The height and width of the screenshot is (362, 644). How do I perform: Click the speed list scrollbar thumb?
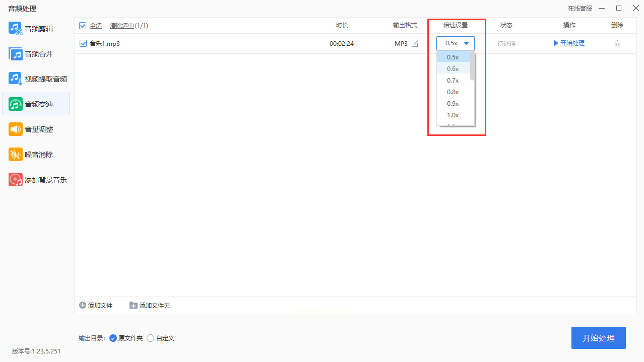pyautogui.click(x=472, y=66)
